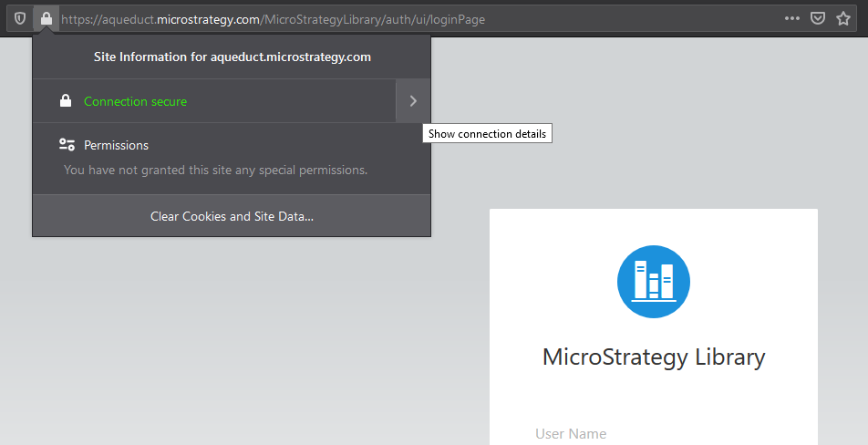Image resolution: width=868 pixels, height=445 pixels.
Task: Click the Show connection details tooltip
Action: [487, 134]
